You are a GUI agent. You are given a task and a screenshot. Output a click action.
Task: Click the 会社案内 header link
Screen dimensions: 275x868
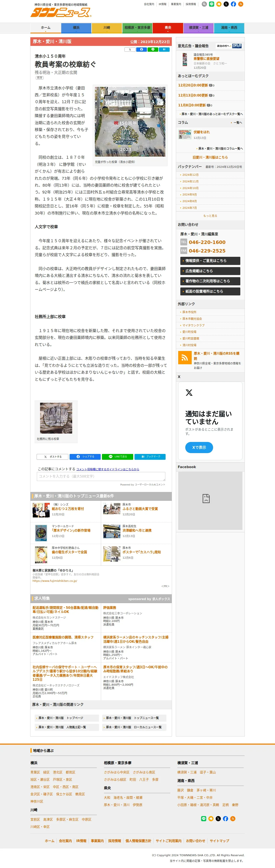tap(149, 4)
